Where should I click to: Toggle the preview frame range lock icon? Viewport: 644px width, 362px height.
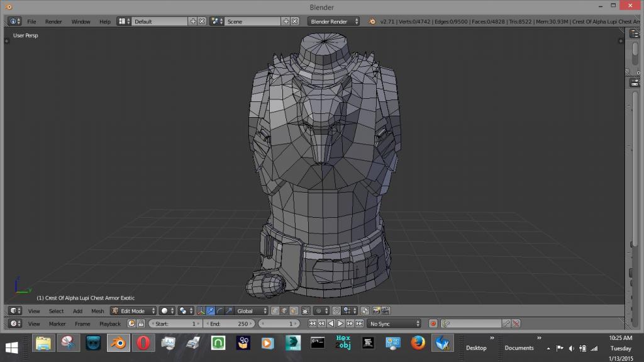[141, 324]
